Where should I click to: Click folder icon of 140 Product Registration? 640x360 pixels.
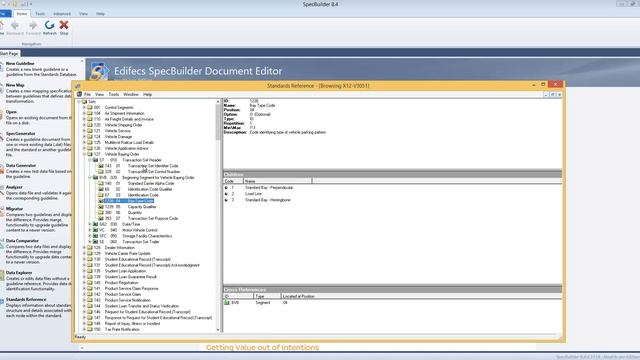click(90, 282)
